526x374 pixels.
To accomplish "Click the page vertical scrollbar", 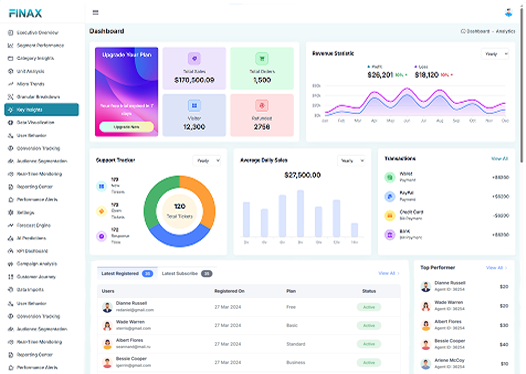I will click(x=522, y=84).
